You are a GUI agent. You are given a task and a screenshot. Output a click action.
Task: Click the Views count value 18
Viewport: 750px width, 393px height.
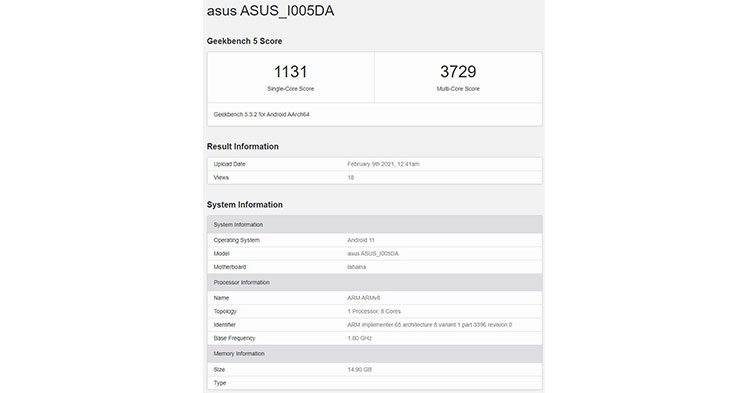[x=351, y=177]
